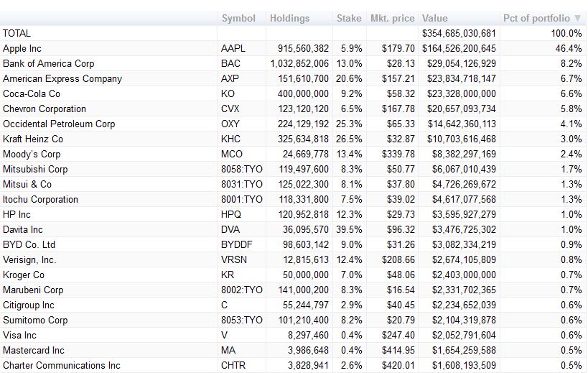Viewport: 588px width, 373px height.
Task: Click the CVX ticker symbol
Action: pyautogui.click(x=230, y=109)
